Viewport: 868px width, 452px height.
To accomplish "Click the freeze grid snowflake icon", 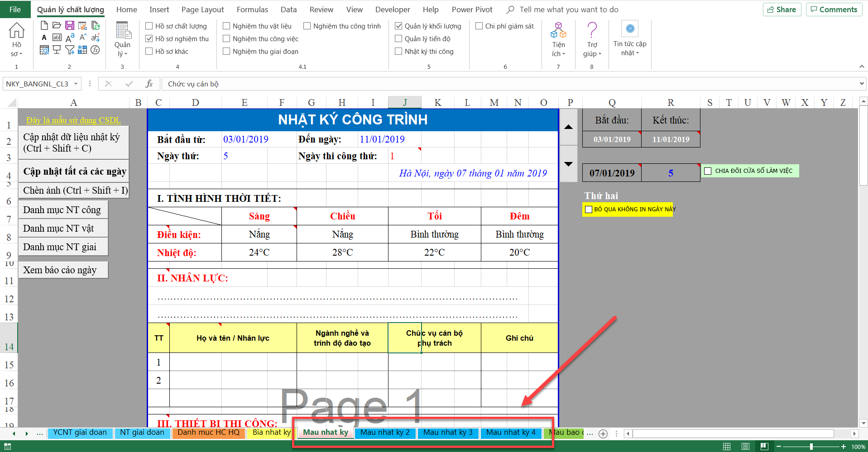I will click(82, 50).
